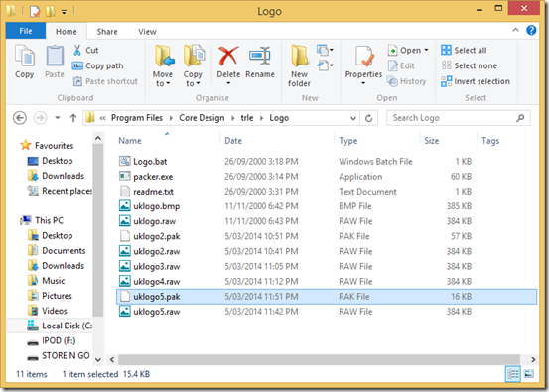549x392 pixels.
Task: Click Copy path in the ribbon
Action: (x=97, y=65)
